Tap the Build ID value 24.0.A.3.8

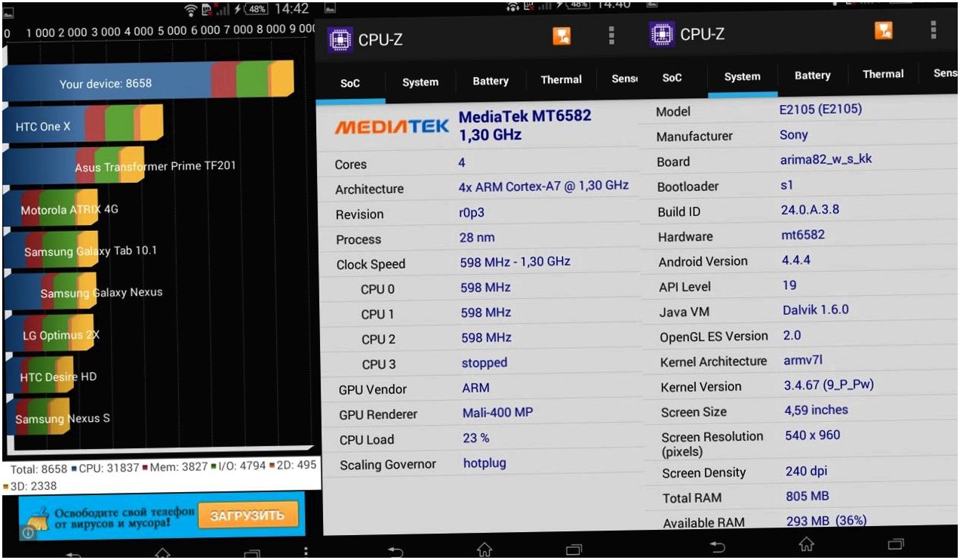810,210
